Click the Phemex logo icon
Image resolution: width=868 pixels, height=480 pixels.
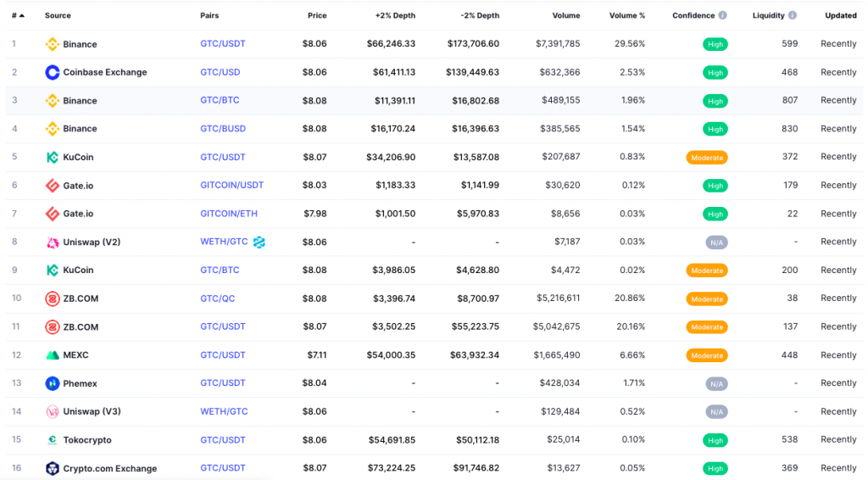(52, 383)
